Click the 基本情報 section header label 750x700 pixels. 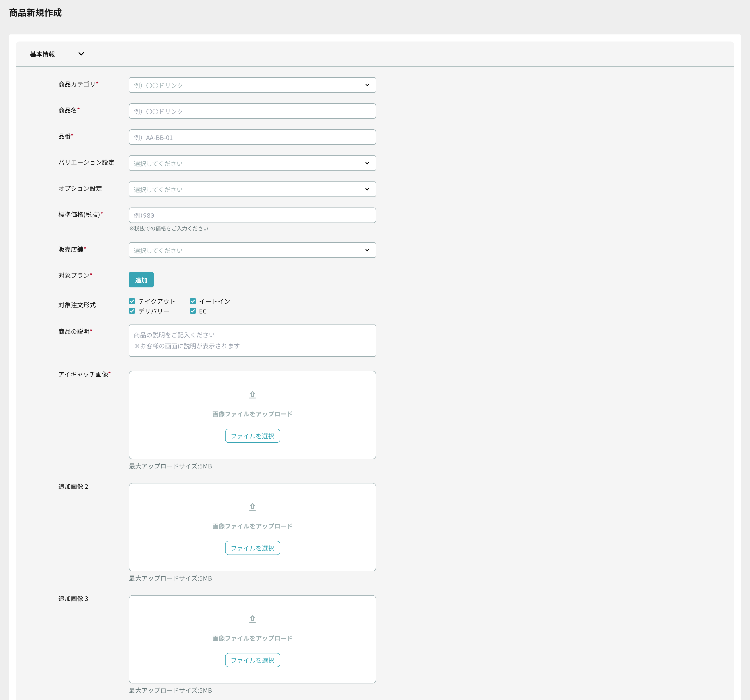coord(42,54)
